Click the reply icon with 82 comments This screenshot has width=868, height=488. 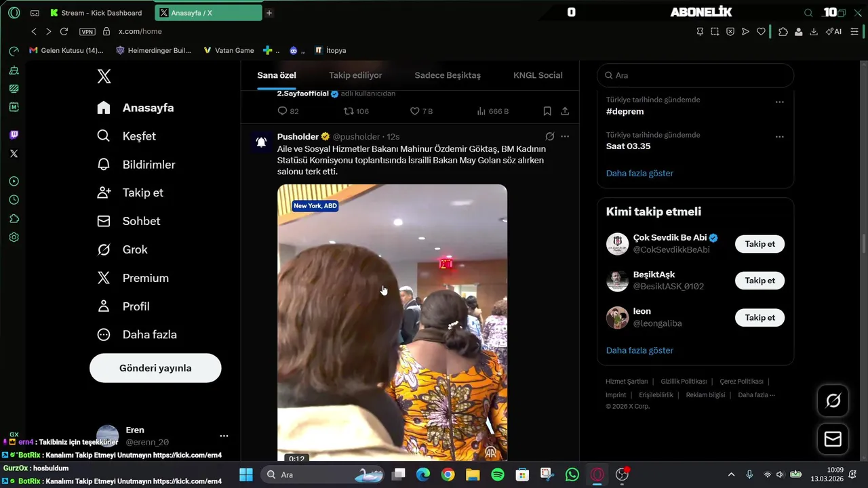[x=283, y=111]
